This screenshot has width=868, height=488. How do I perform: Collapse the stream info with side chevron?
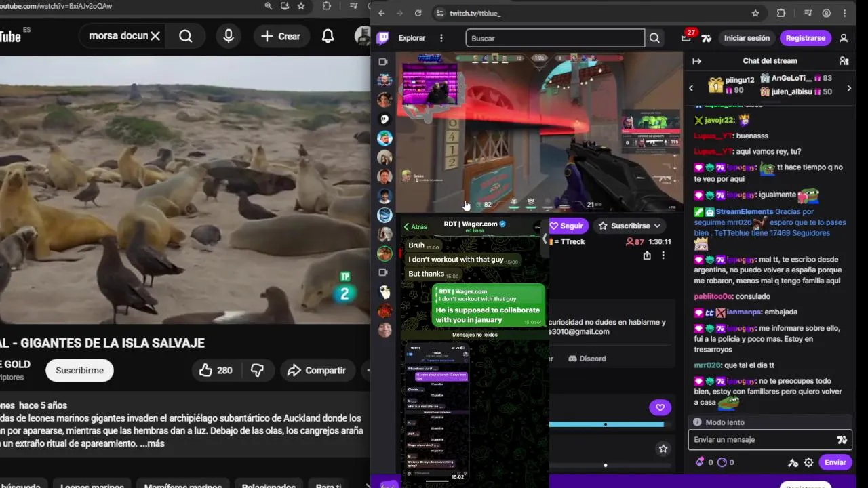click(544, 239)
